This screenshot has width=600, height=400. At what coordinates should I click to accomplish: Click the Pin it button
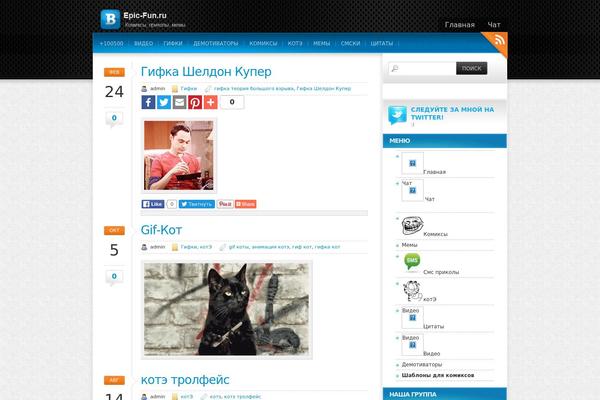[x=225, y=204]
